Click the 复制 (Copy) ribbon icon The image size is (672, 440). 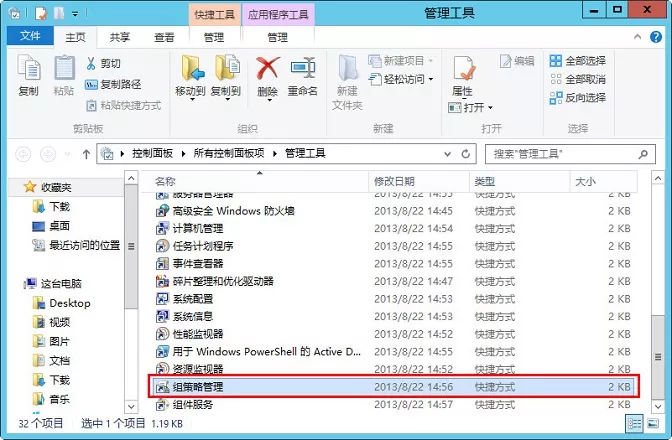coord(28,75)
